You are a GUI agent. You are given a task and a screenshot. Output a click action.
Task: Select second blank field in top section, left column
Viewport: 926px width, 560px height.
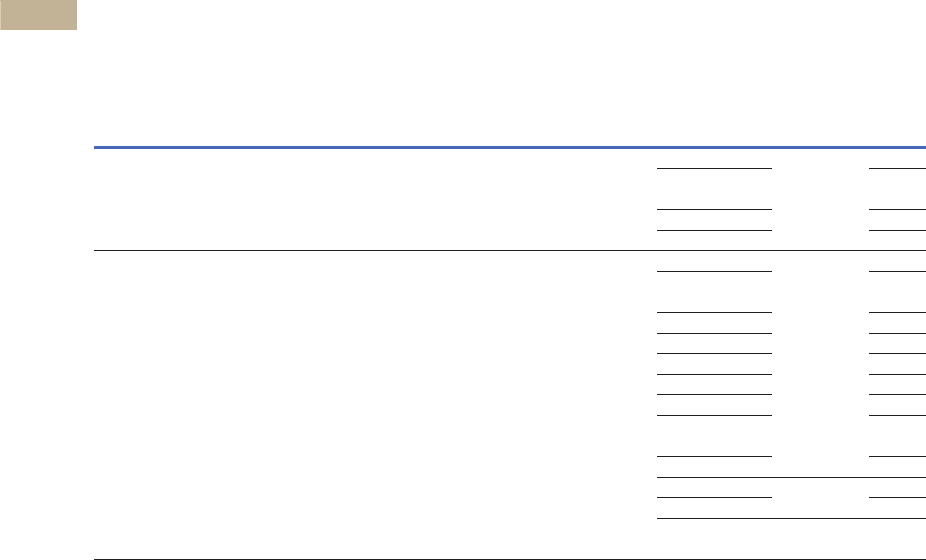point(714,189)
